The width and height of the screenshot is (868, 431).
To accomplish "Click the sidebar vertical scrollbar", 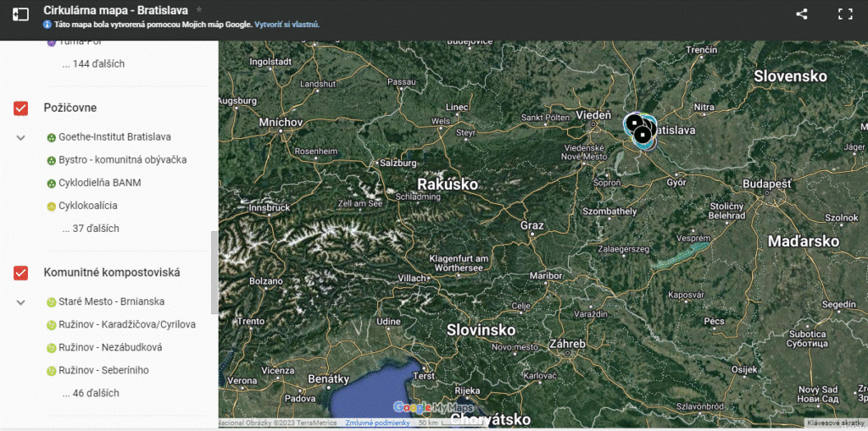I will [214, 272].
